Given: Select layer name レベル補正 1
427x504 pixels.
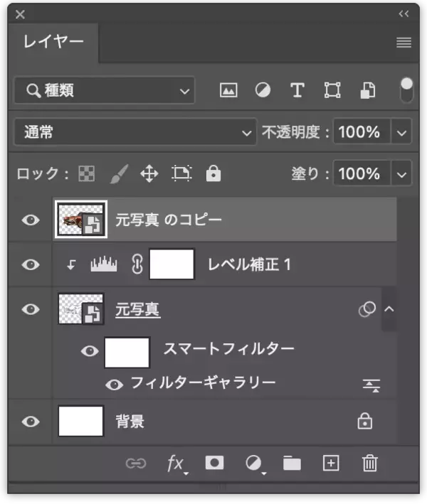Looking at the screenshot, I should pos(249,264).
